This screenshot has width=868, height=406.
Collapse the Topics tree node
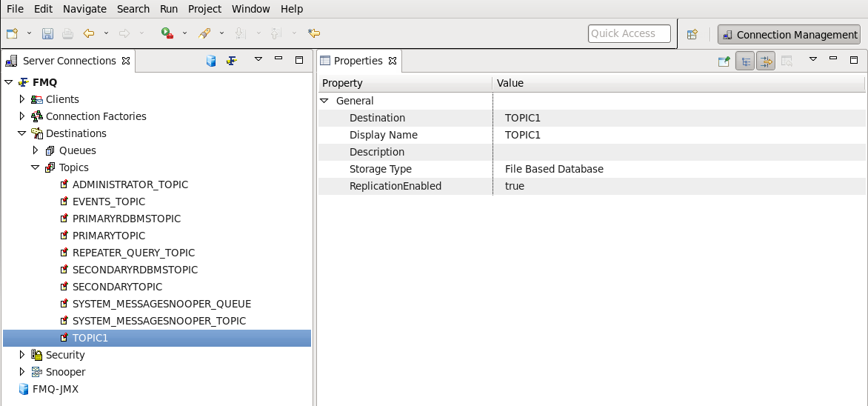(x=35, y=167)
